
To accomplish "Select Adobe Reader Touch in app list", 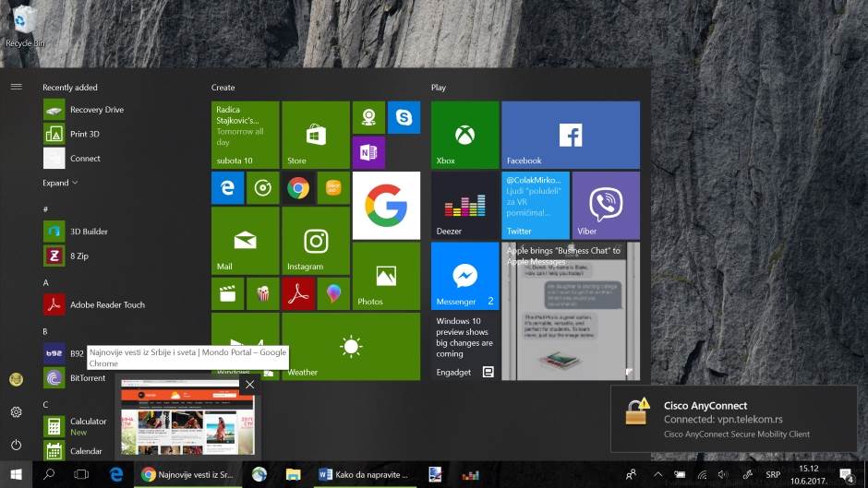I will [107, 304].
